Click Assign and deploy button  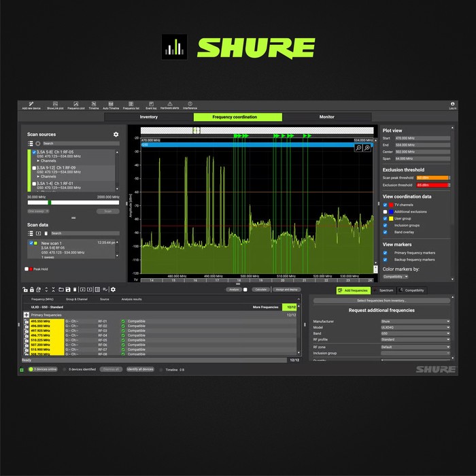[x=286, y=290]
